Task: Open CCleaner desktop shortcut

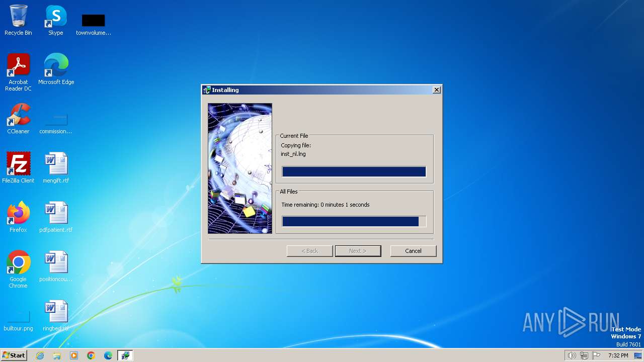Action: coord(18,119)
